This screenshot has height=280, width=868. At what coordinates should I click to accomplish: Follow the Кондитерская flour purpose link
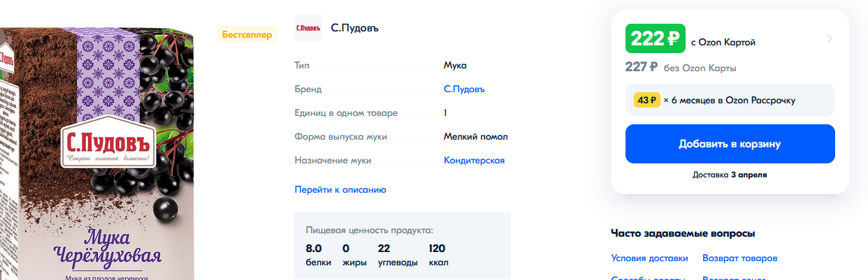pos(474,161)
